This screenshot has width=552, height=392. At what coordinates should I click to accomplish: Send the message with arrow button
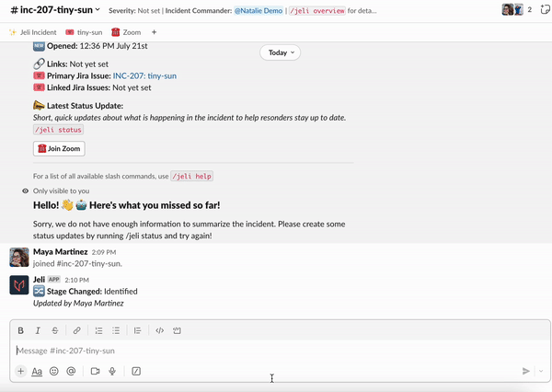(526, 371)
